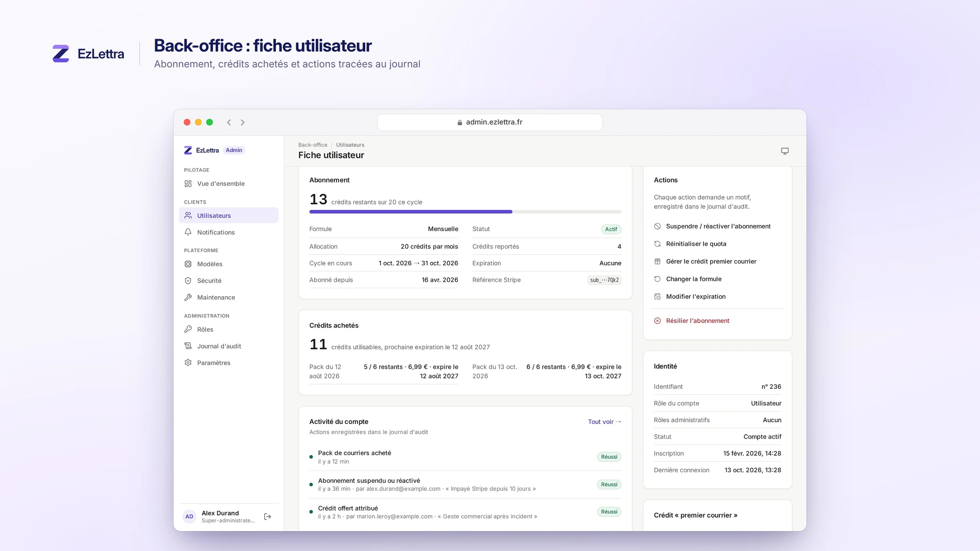Image resolution: width=980 pixels, height=551 pixels.
Task: Click the Journal d'audit scroll icon
Action: coord(188,346)
